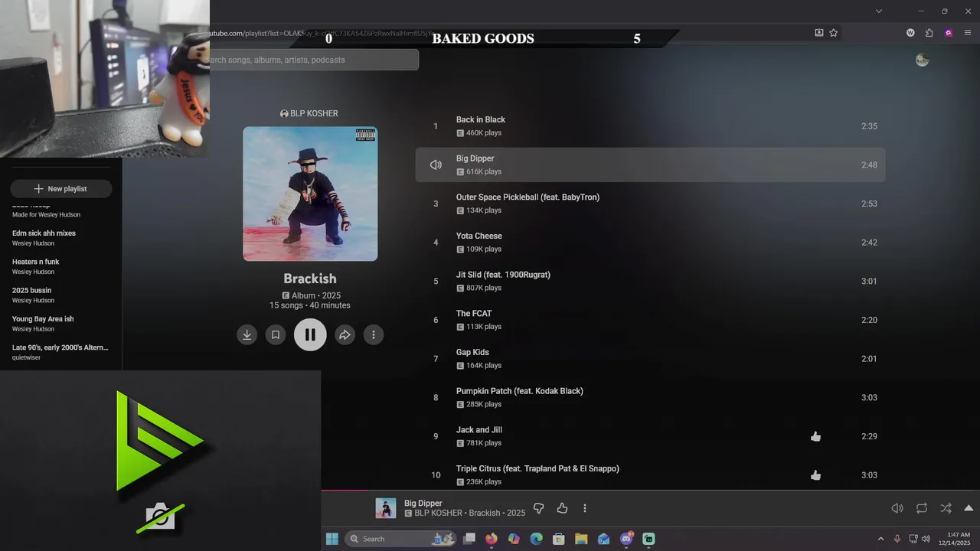Remove like from Triple Citrus track
This screenshot has width=980, height=551.
tap(815, 475)
